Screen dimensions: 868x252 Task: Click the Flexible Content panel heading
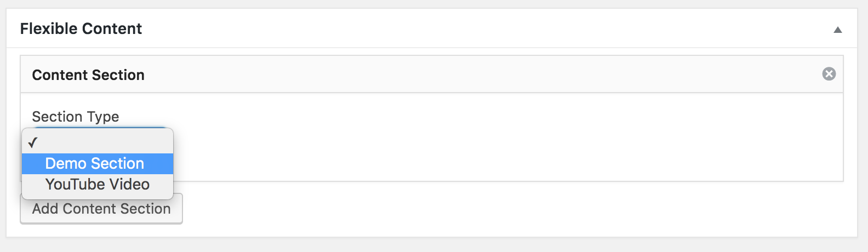pos(81,28)
